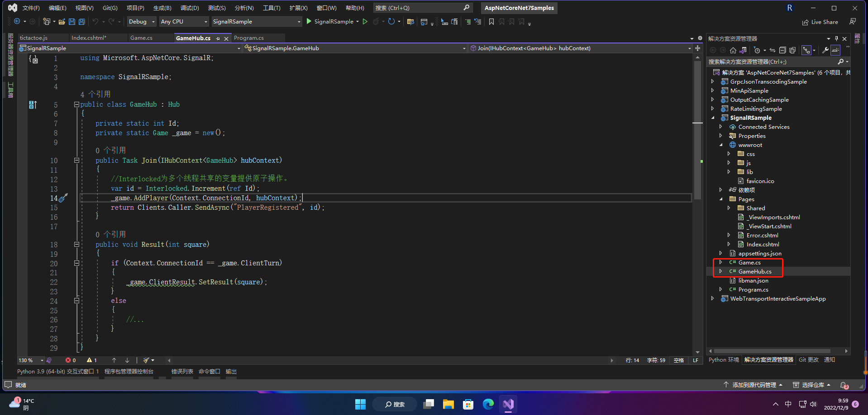This screenshot has height=415, width=868.
Task: Open the Any CPU platform dropdown
Action: 184,22
